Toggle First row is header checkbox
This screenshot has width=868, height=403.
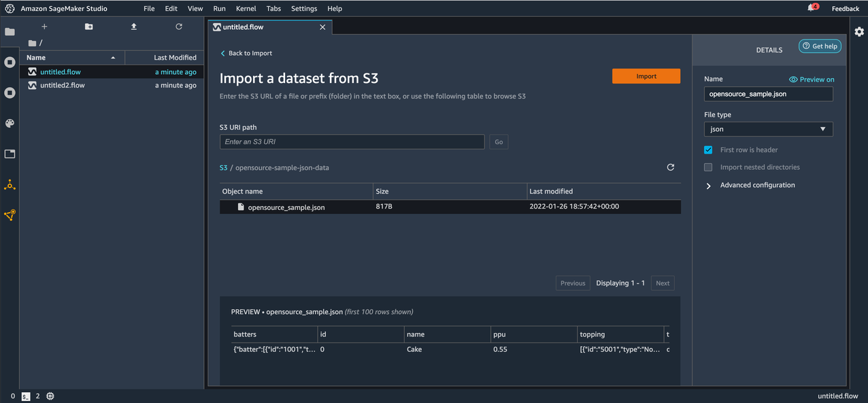(708, 150)
